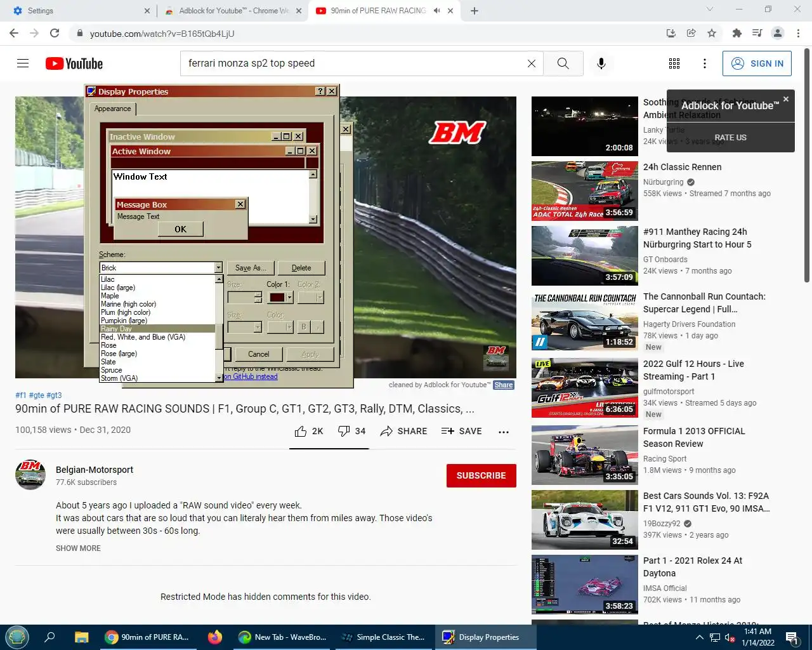Open Chrome three-dot menu
Viewport: 812px width, 650px height.
(798, 33)
